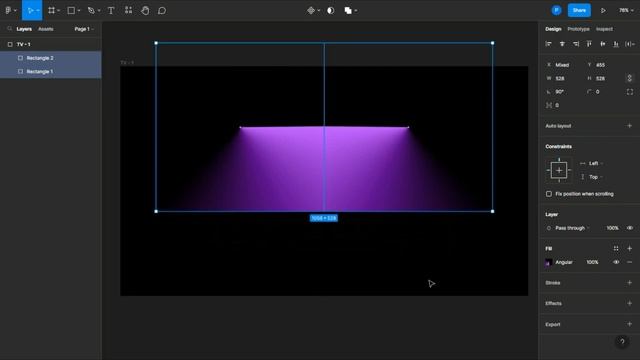Viewport: 640px width, 360px height.
Task: Align selection horizontal centers
Action: [562, 44]
